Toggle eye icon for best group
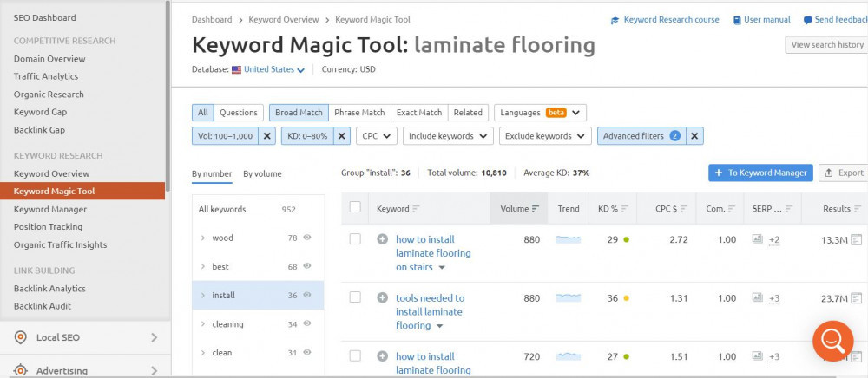This screenshot has width=868, height=378. [307, 266]
